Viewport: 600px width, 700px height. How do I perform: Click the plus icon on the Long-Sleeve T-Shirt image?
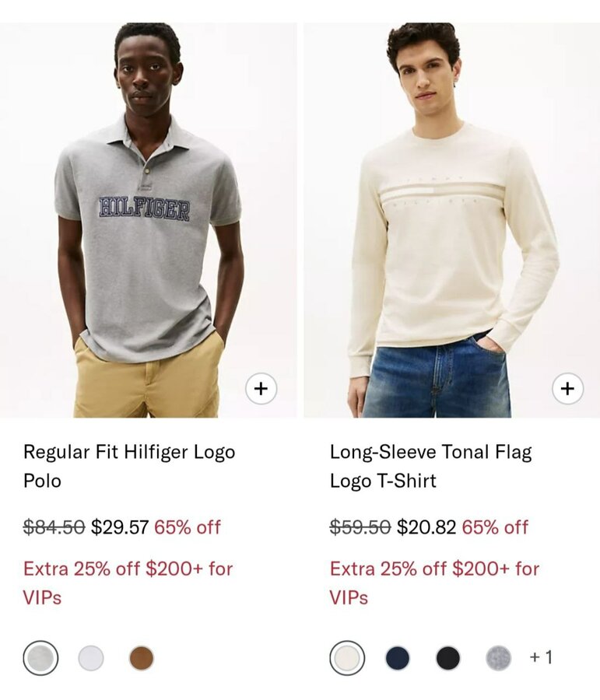[x=567, y=388]
